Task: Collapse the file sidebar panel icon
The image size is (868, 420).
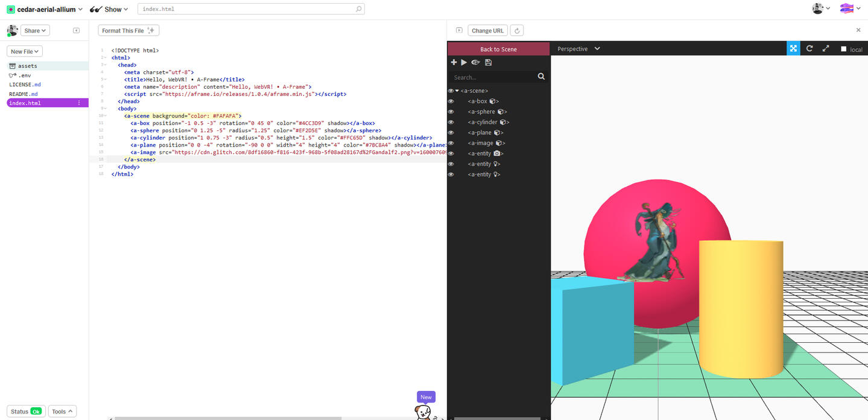Action: click(x=76, y=31)
